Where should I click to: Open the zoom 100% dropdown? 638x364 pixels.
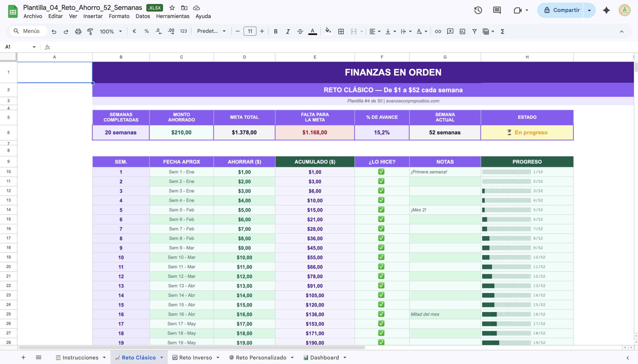pos(111,31)
